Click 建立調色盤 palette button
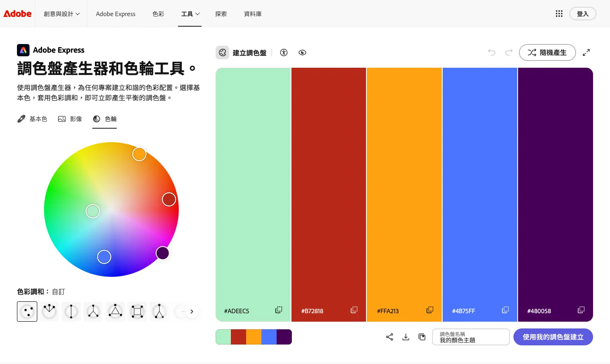 tap(241, 52)
